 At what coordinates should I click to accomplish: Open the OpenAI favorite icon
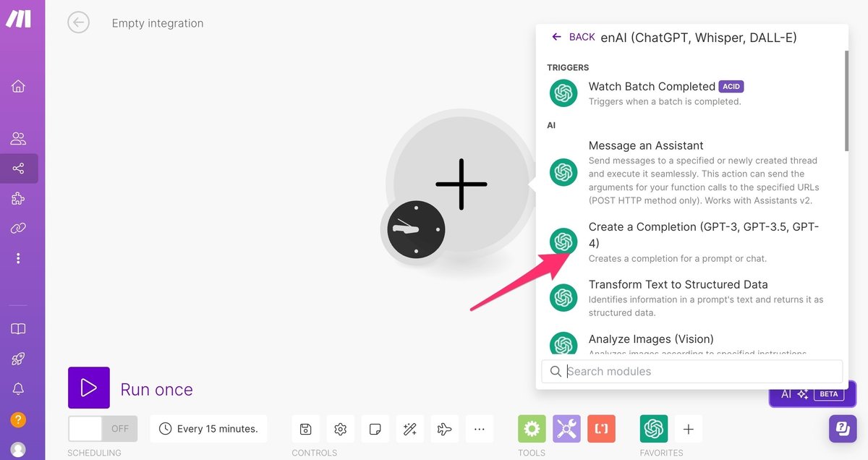click(654, 429)
